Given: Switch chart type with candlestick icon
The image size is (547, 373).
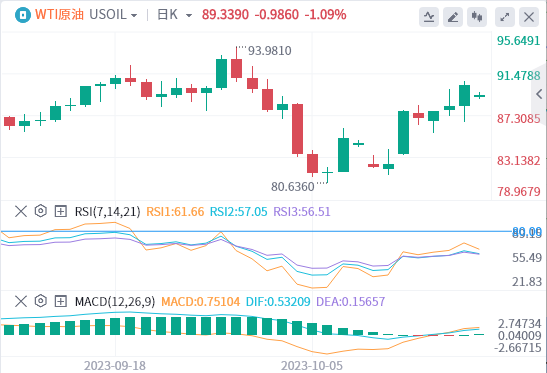Looking at the screenshot, I should point(477,16).
